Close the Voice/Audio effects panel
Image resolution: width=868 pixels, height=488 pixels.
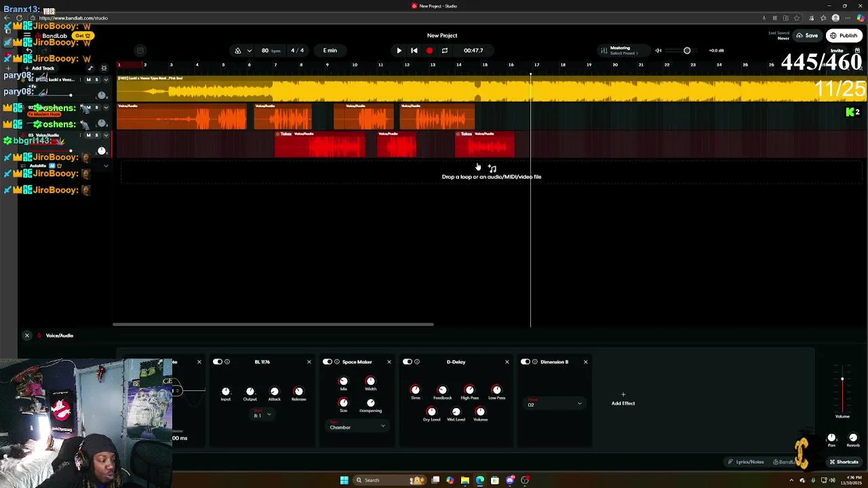[x=27, y=335]
